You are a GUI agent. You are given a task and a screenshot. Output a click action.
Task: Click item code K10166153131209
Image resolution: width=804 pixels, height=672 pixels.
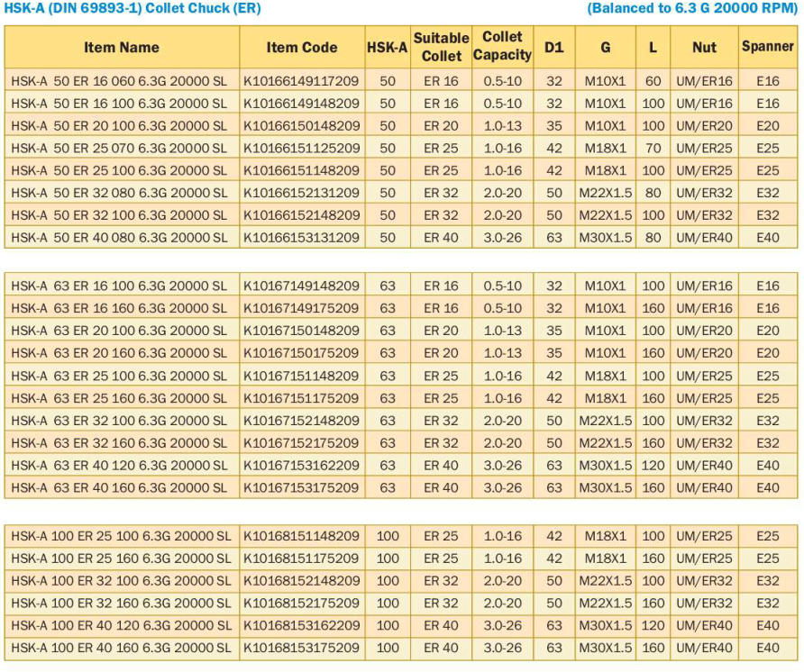point(301,238)
